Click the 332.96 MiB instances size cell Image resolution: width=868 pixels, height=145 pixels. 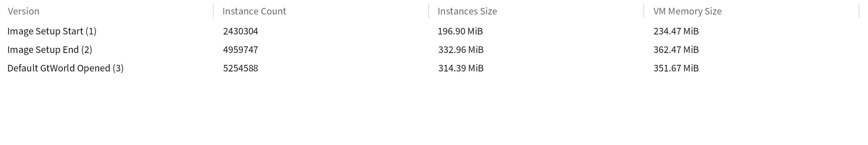click(461, 50)
